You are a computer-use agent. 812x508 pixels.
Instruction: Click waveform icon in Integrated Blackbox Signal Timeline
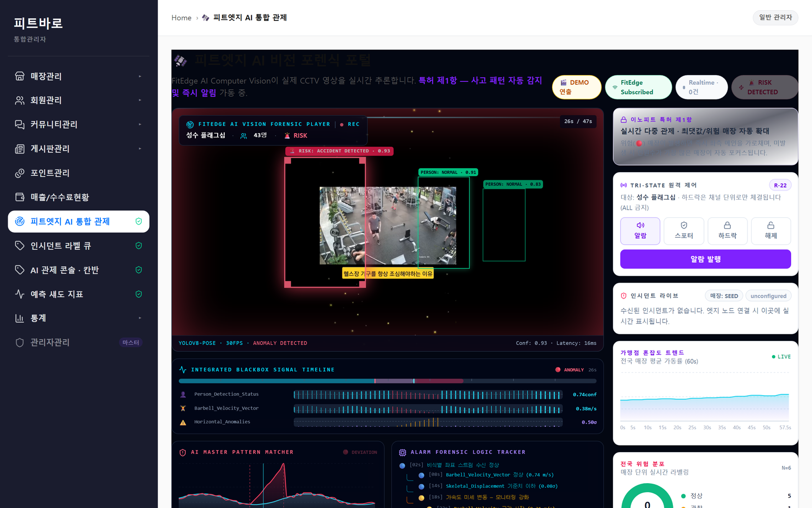183,370
